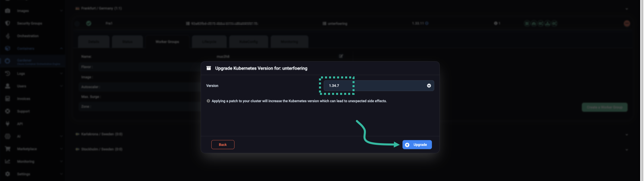This screenshot has height=181, width=644.
Task: Click the lifebuoy icon next to Support
Action: pyautogui.click(x=7, y=111)
